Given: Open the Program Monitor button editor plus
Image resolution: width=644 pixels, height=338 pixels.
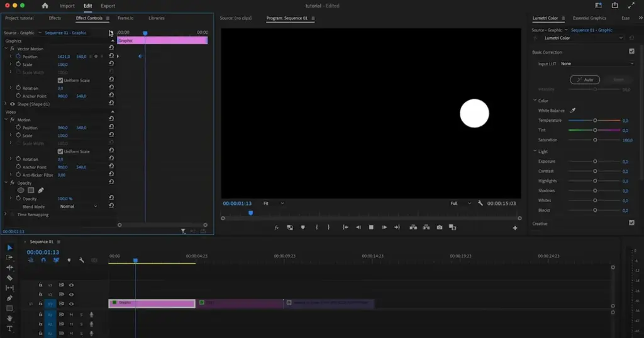Looking at the screenshot, I should [515, 228].
